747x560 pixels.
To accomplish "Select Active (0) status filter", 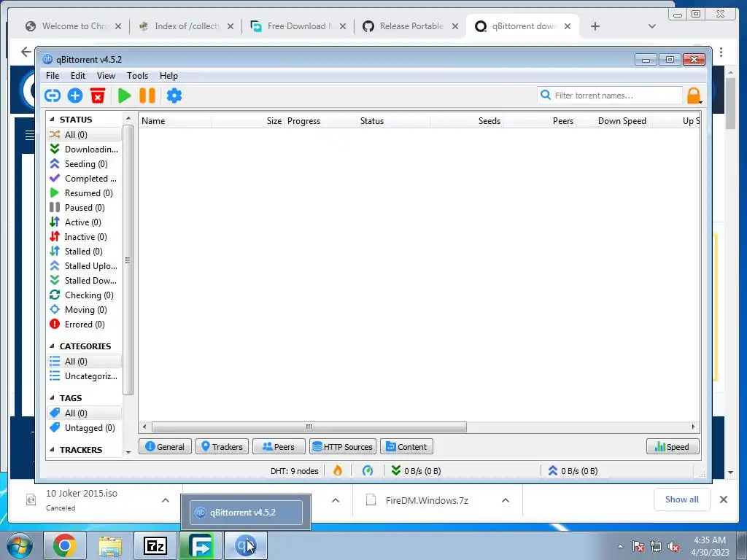I will (x=85, y=222).
